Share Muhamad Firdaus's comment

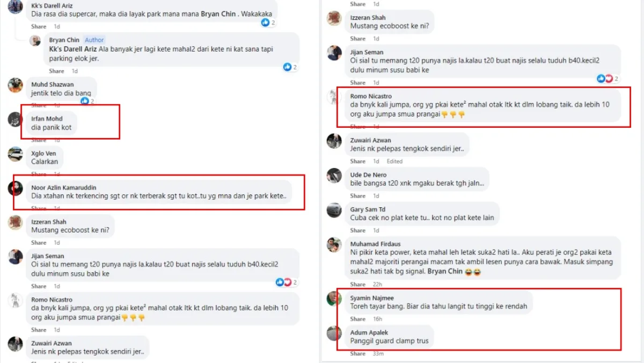point(358,284)
